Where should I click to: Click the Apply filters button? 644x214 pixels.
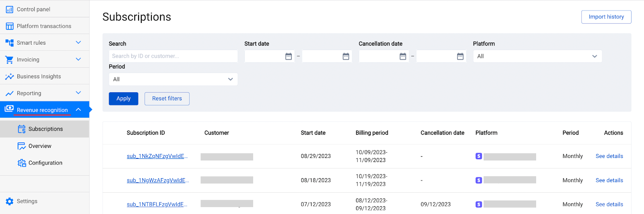[x=123, y=99]
